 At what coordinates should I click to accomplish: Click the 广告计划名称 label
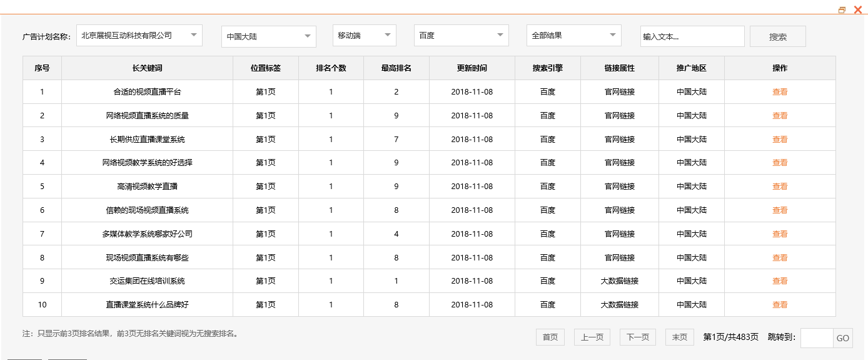(46, 37)
